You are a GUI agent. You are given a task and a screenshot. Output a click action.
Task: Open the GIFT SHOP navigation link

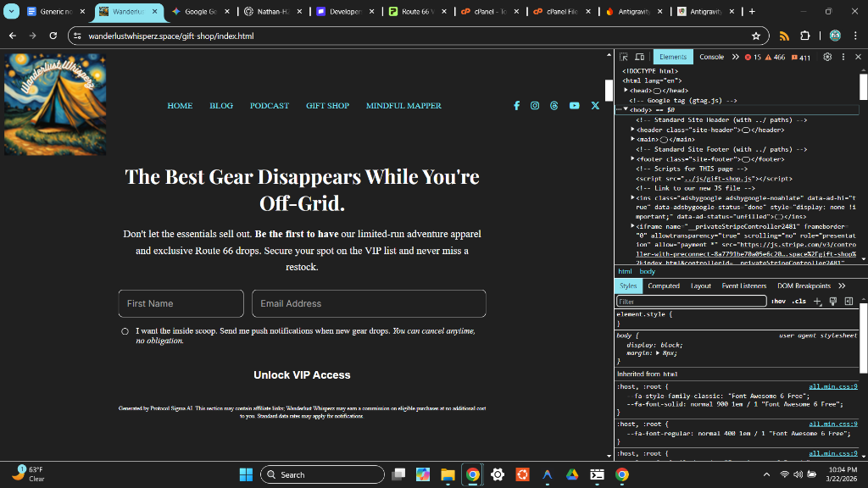(327, 106)
